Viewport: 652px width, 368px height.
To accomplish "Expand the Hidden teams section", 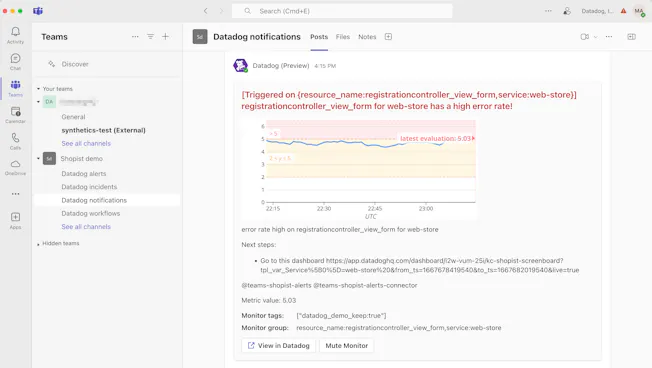I will tap(38, 244).
